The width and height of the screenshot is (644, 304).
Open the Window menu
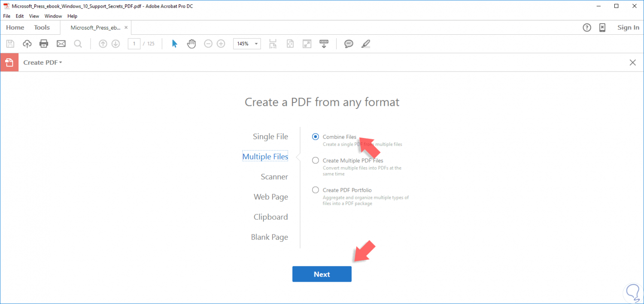click(53, 16)
